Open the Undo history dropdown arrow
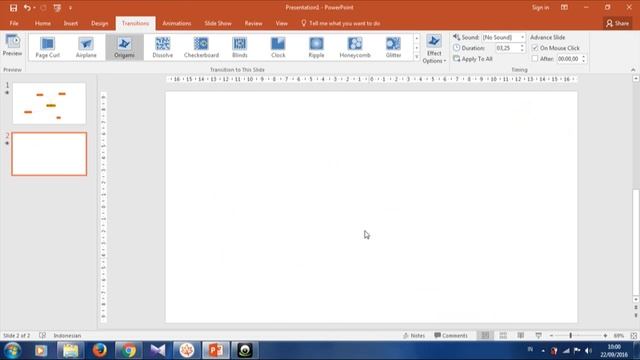The width and height of the screenshot is (640, 360). coord(34,8)
